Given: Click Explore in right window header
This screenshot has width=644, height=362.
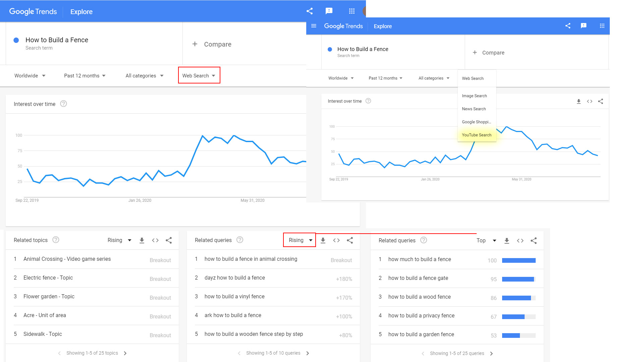Looking at the screenshot, I should pos(383,26).
